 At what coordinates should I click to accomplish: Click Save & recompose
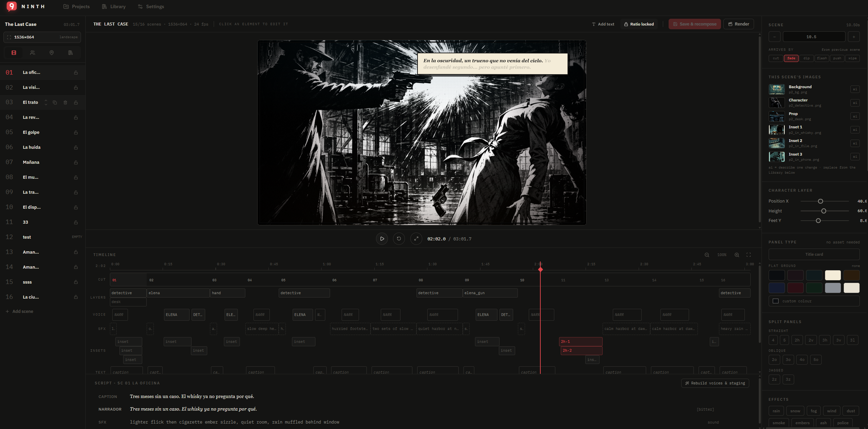coord(694,24)
